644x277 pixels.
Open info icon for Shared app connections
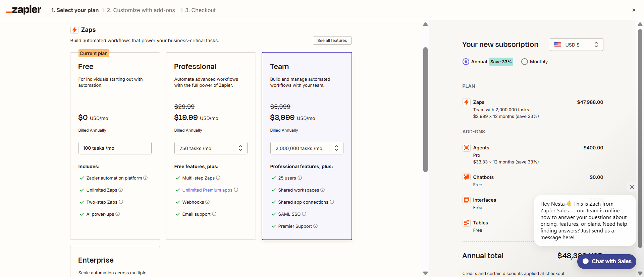tap(332, 202)
